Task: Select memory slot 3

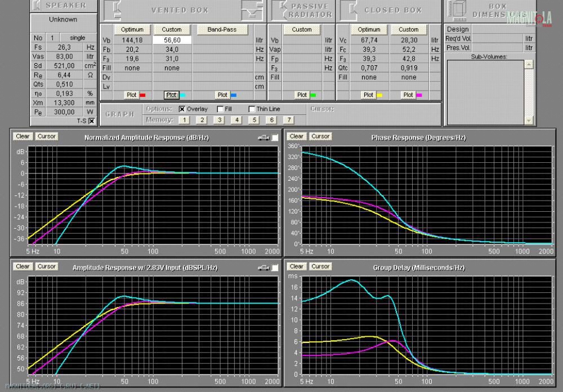Action: (x=219, y=120)
